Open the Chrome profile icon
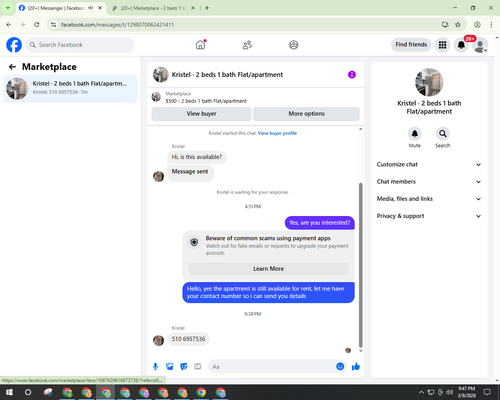The height and width of the screenshot is (400, 500). click(x=477, y=25)
